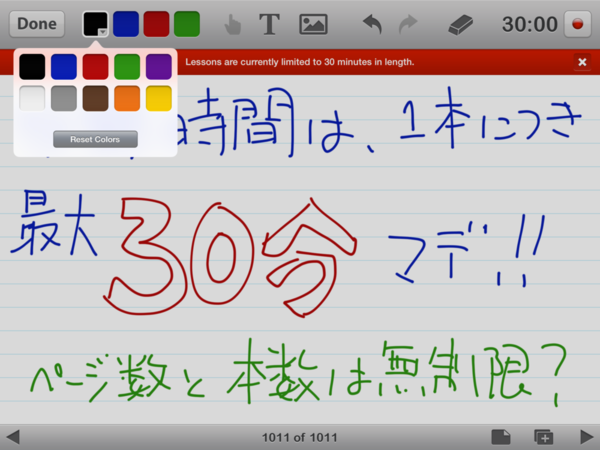Select the green pen in the toolbar
Screen dimensions: 600x450
click(x=187, y=24)
